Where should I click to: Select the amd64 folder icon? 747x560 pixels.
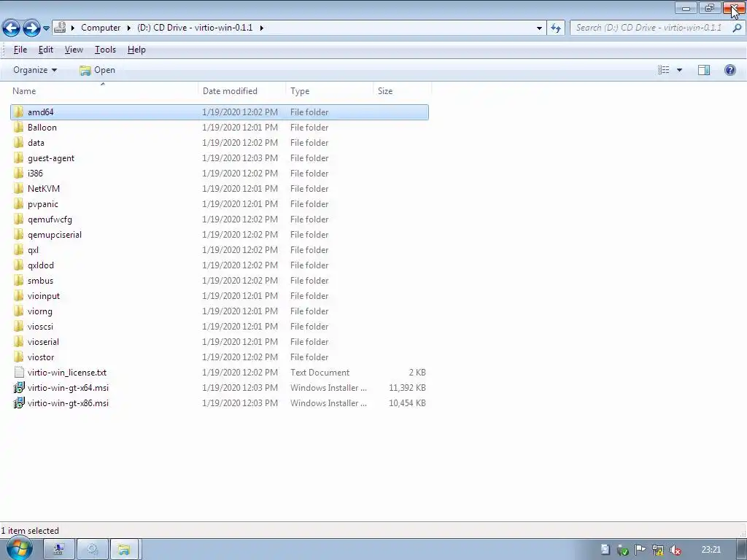pyautogui.click(x=18, y=112)
